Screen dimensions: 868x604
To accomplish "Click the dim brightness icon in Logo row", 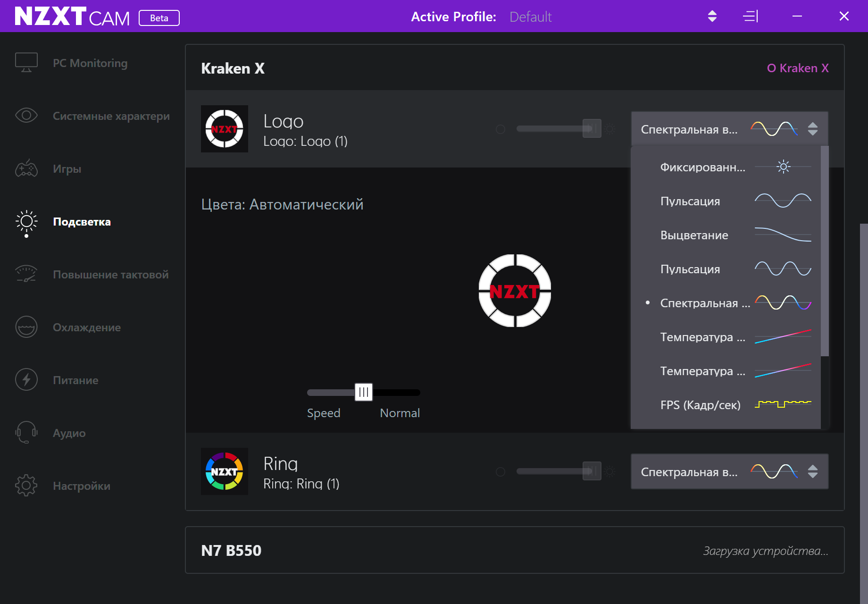I will click(501, 129).
